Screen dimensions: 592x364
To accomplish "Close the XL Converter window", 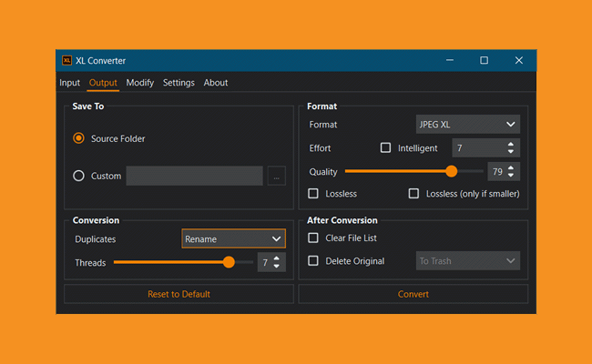I will [519, 60].
